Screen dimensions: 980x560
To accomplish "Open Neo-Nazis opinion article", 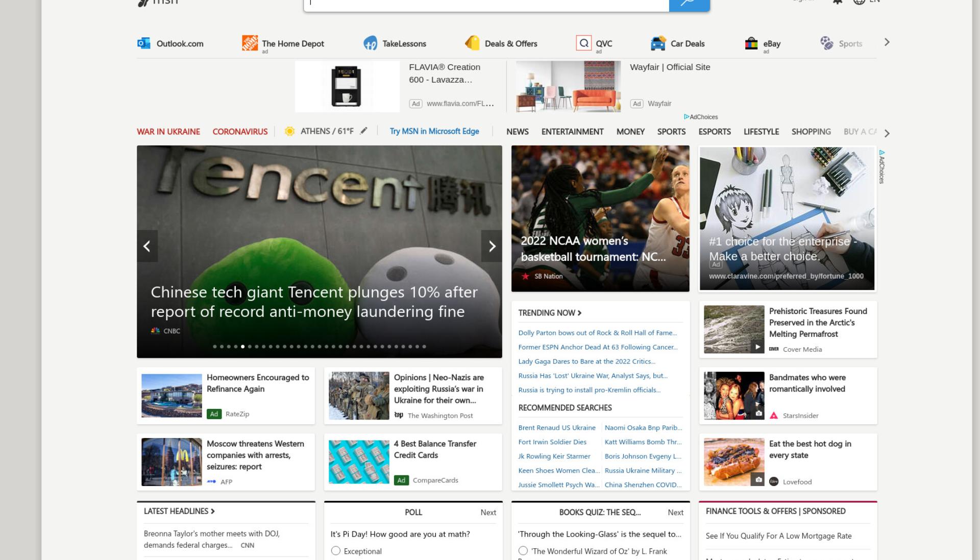I will pyautogui.click(x=413, y=396).
